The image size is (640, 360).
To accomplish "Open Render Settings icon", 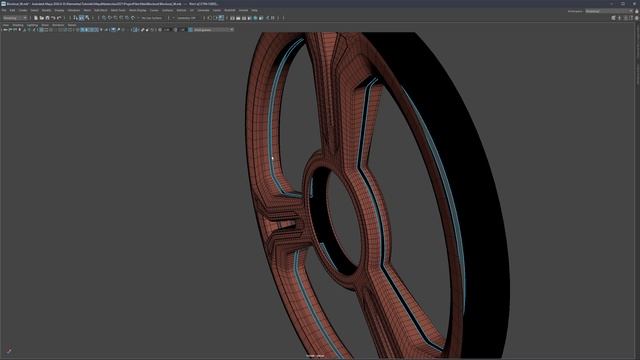I will click(x=249, y=18).
